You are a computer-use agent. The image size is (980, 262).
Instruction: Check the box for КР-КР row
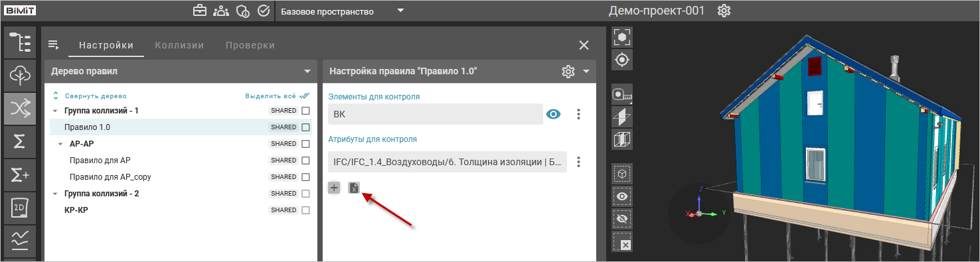pyautogui.click(x=306, y=210)
